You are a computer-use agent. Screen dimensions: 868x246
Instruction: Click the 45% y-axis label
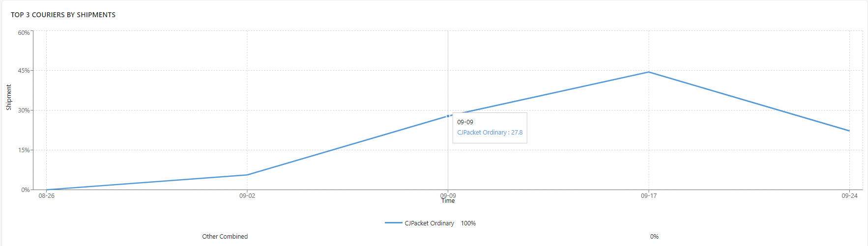(24, 71)
